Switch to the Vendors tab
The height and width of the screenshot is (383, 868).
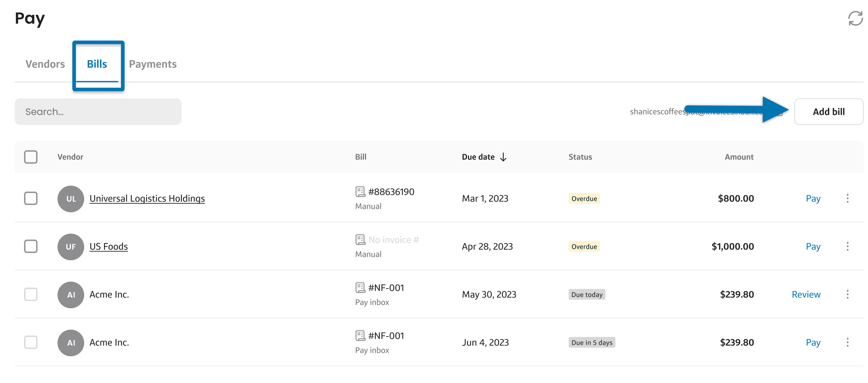tap(45, 64)
